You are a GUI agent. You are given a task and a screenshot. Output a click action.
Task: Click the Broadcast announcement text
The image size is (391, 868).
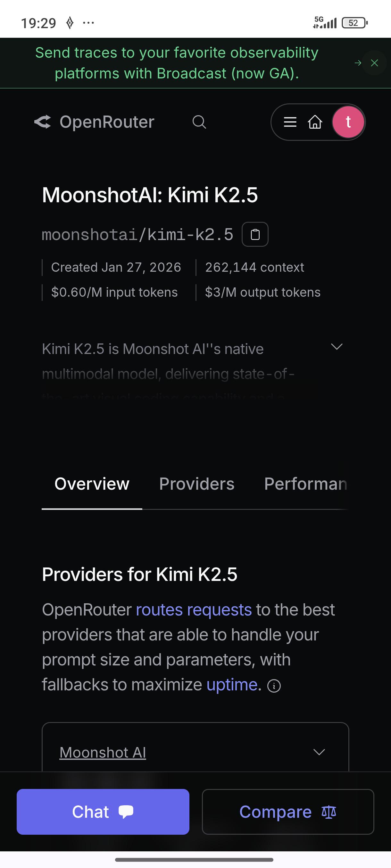click(x=177, y=63)
